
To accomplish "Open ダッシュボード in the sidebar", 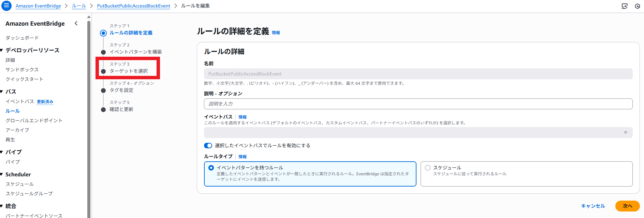I will click(x=22, y=38).
